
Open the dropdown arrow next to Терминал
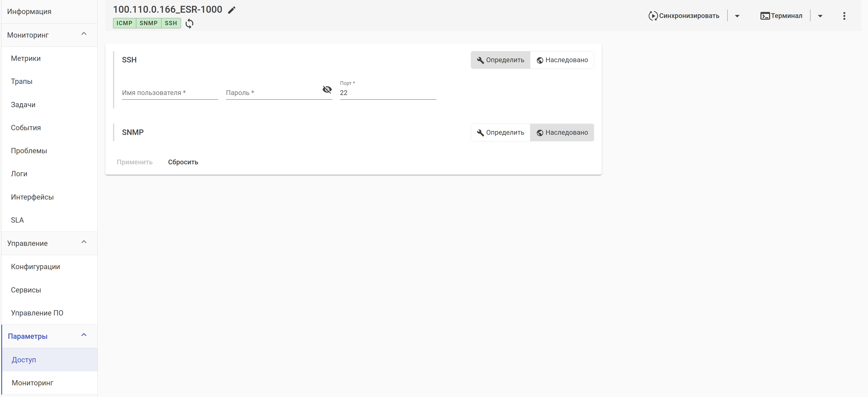click(820, 16)
